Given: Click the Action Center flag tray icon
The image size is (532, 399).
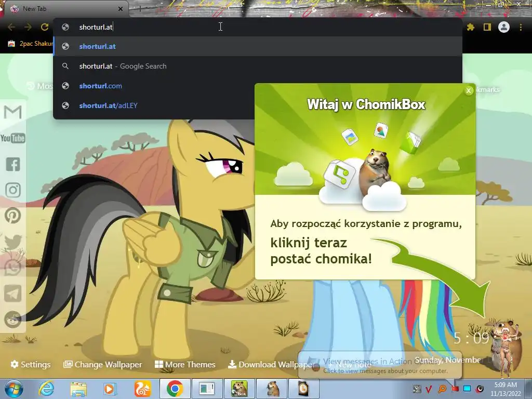Looking at the screenshot, I should 455,389.
